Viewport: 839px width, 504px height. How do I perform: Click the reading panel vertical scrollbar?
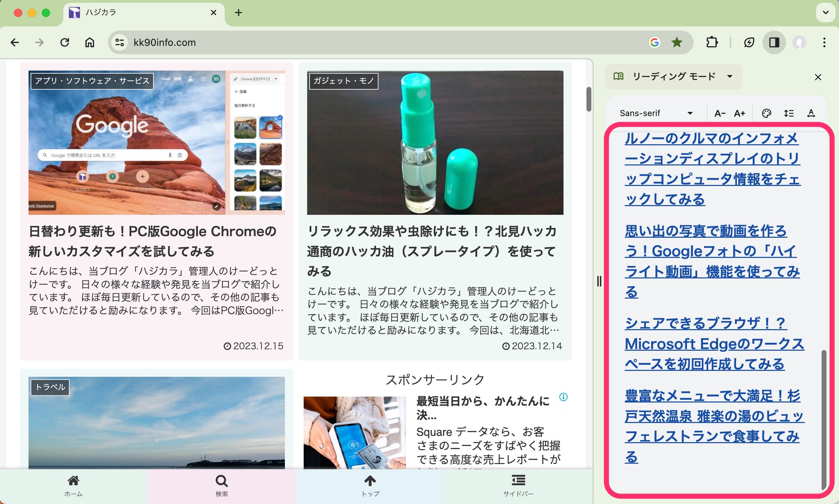point(824,420)
